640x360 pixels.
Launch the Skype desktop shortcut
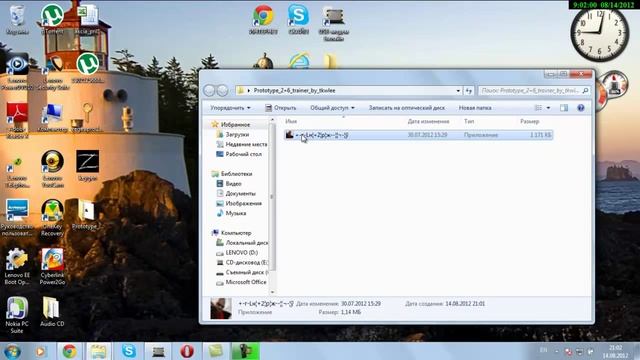pos(298,19)
